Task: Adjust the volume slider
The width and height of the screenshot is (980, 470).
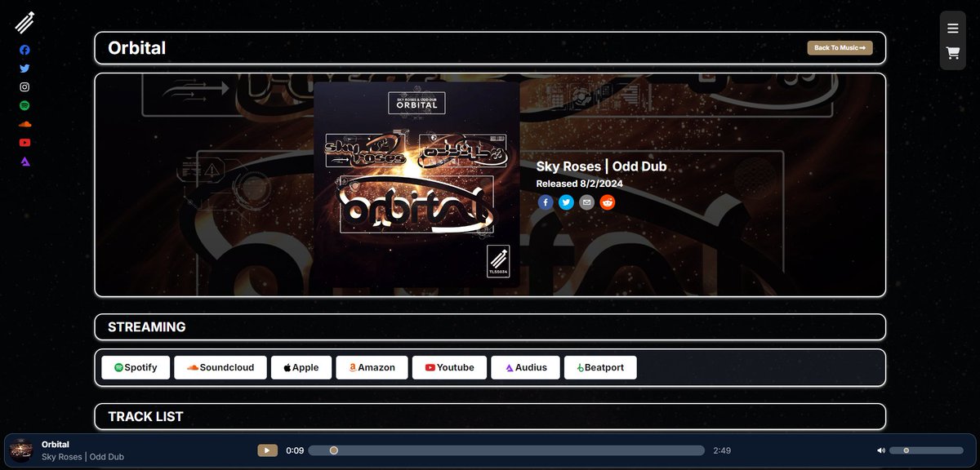Action: coord(926,450)
